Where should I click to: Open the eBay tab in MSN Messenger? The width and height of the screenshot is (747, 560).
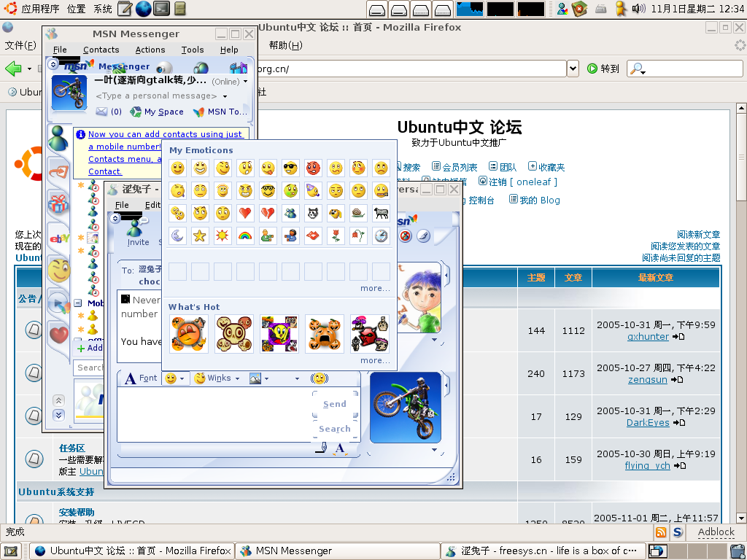coord(59,238)
